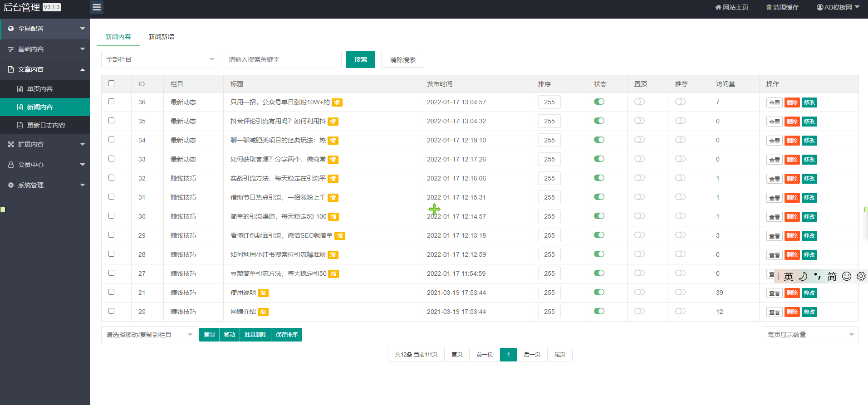Image resolution: width=868 pixels, height=405 pixels.
Task: Click the IME 简 simplified Chinese icon
Action: click(832, 276)
